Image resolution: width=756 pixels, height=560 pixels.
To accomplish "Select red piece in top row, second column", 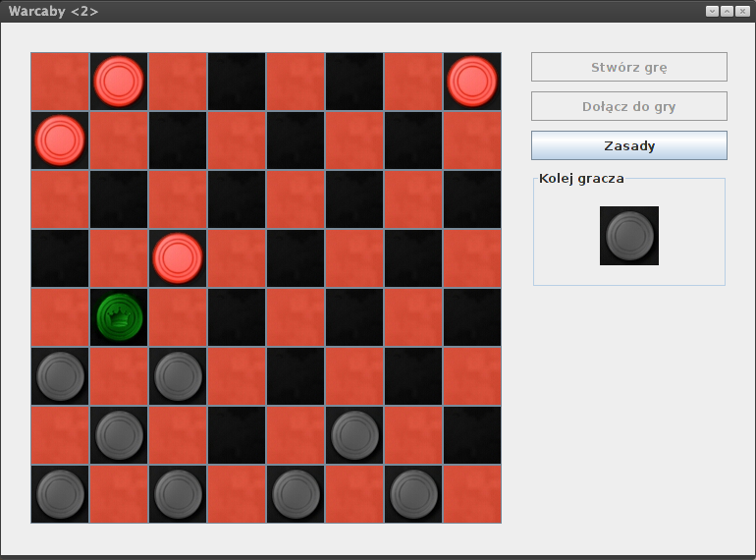I will point(119,82).
